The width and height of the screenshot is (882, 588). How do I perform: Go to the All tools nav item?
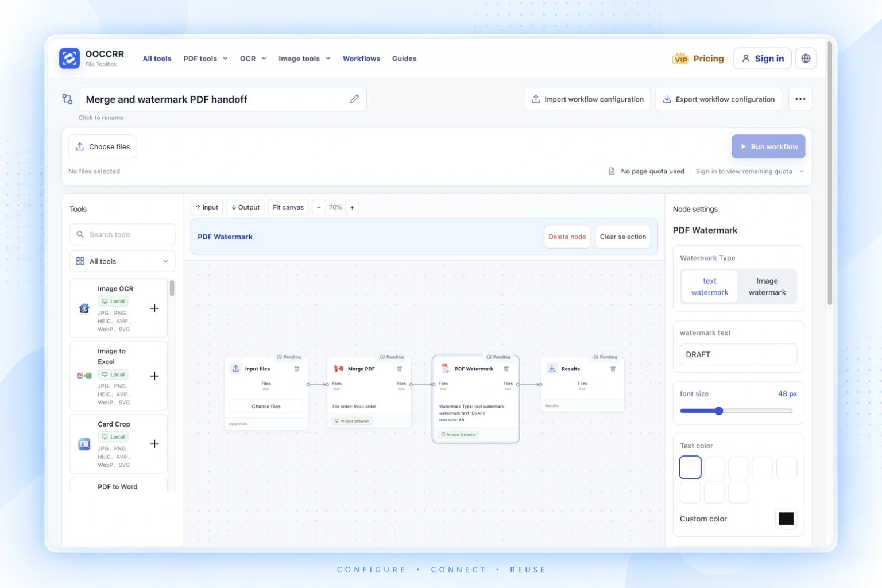point(157,59)
